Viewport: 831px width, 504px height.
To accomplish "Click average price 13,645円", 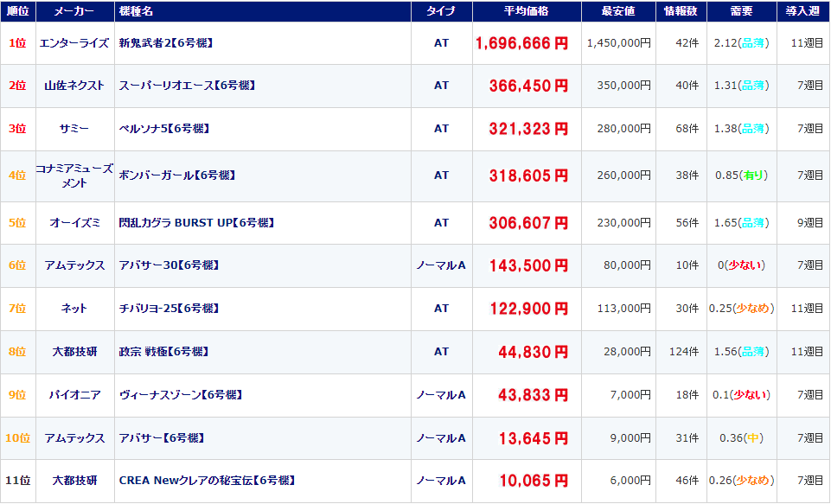I will click(x=534, y=438).
